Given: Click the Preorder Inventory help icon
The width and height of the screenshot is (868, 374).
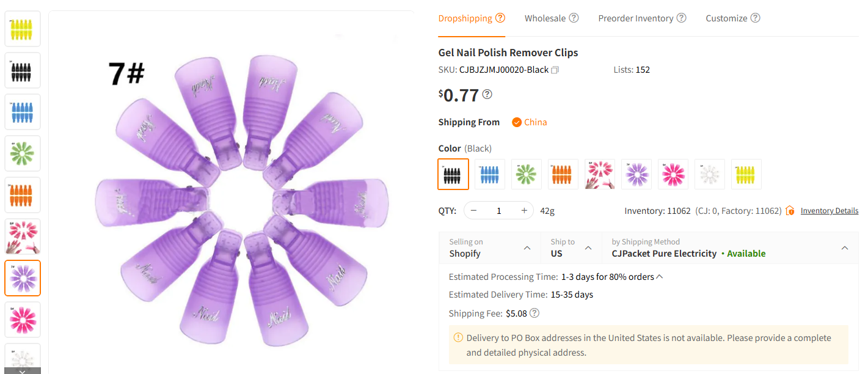Looking at the screenshot, I should [x=681, y=18].
